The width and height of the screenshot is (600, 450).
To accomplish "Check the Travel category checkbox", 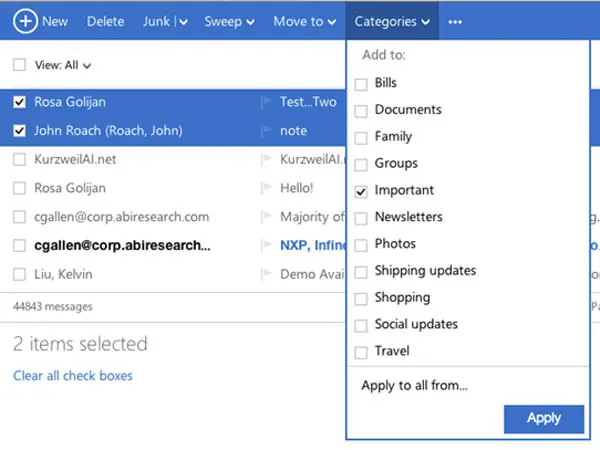I will click(x=361, y=352).
